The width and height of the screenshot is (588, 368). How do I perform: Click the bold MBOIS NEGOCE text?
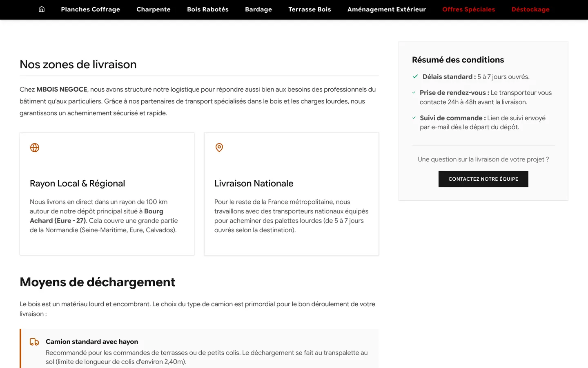62,90
